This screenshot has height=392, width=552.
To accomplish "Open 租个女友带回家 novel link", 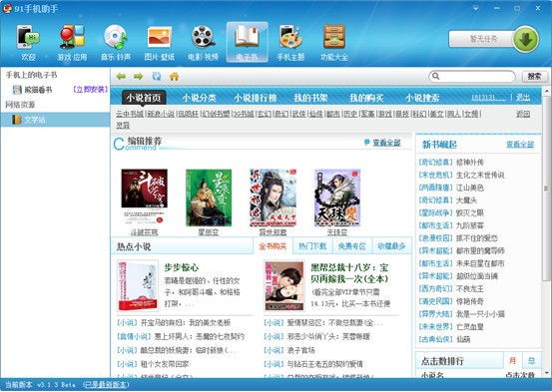I will pyautogui.click(x=165, y=364).
